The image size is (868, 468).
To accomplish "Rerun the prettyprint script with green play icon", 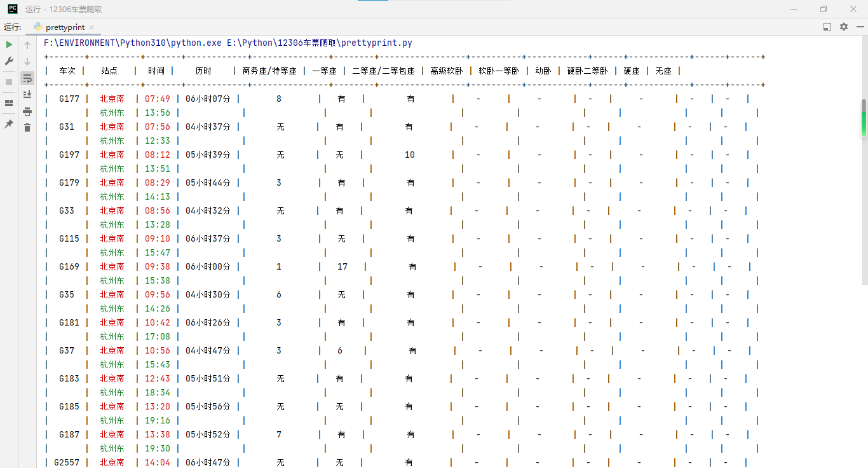I will 9,45.
